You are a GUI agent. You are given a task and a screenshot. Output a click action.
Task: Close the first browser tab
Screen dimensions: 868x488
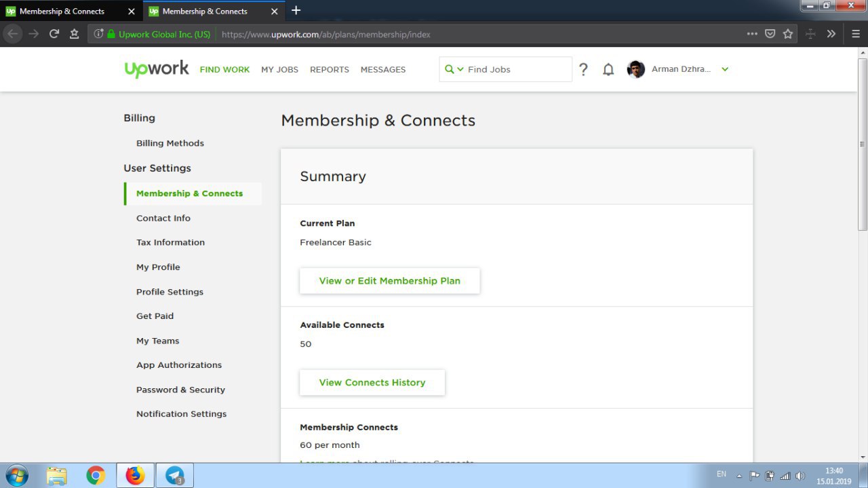point(131,12)
